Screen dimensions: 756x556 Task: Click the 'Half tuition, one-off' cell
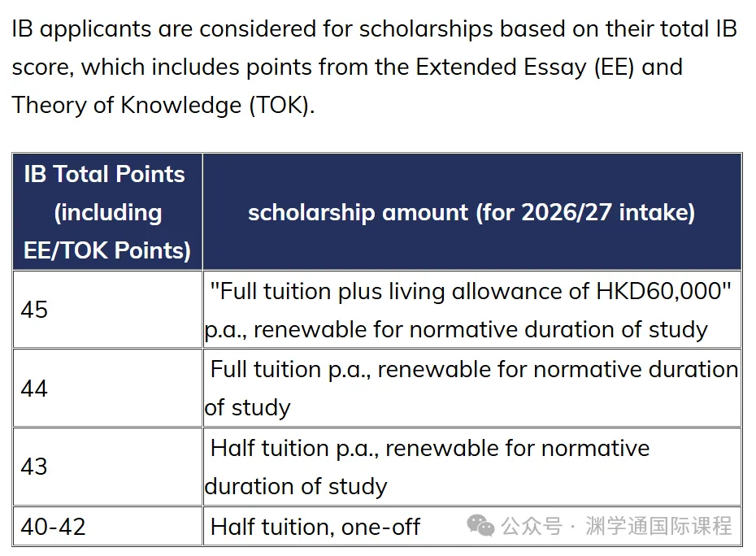pyautogui.click(x=315, y=527)
